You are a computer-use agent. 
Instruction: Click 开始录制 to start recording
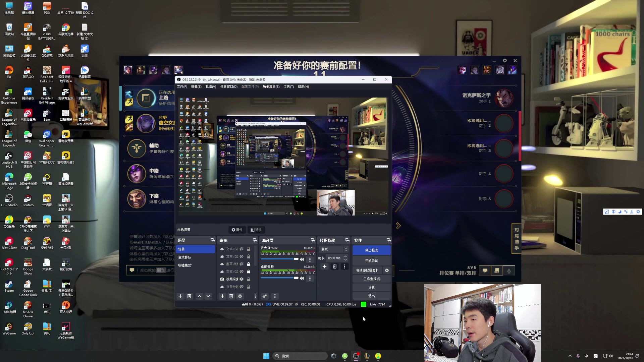pos(371,261)
